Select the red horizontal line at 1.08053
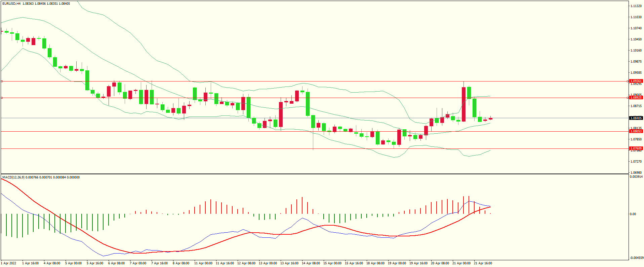Image resolution: width=644 pixels, height=267 pixels. pos(315,132)
